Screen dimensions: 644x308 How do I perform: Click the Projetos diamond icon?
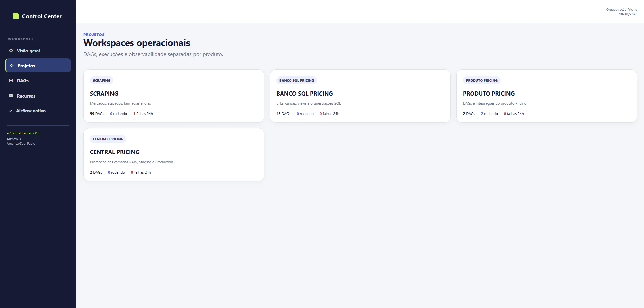[12, 66]
